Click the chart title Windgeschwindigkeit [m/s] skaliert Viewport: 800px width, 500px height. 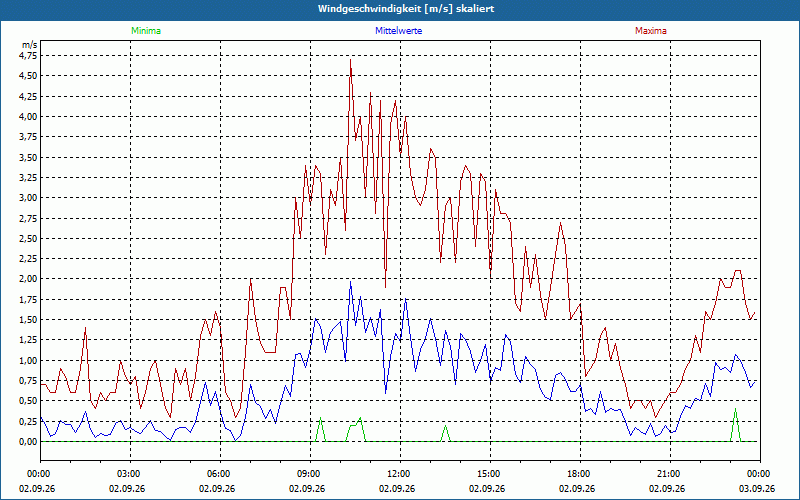406,9
